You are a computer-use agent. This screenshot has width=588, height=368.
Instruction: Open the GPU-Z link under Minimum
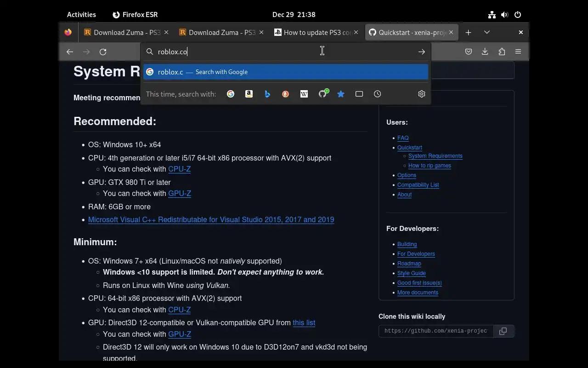click(x=180, y=334)
